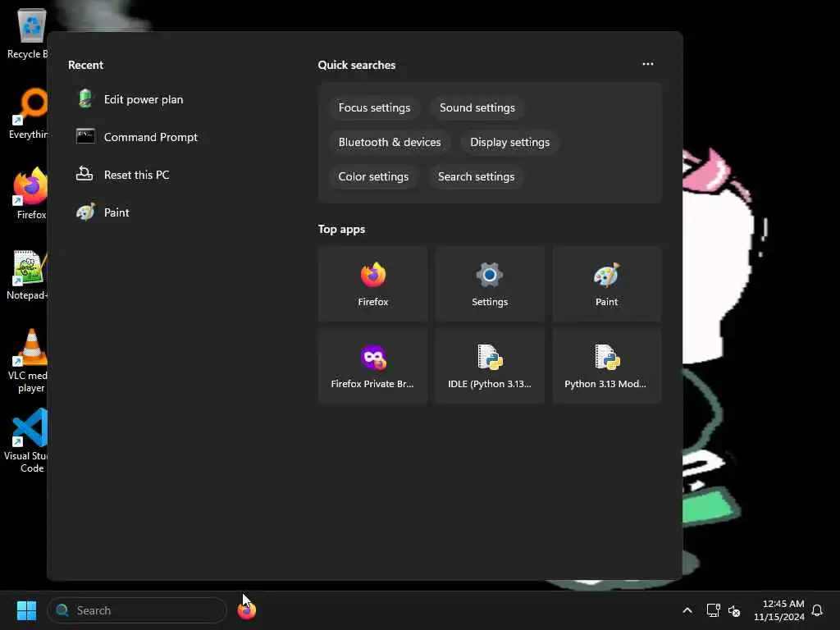The image size is (840, 630).
Task: Open Settings tile in Top apps
Action: (x=490, y=284)
